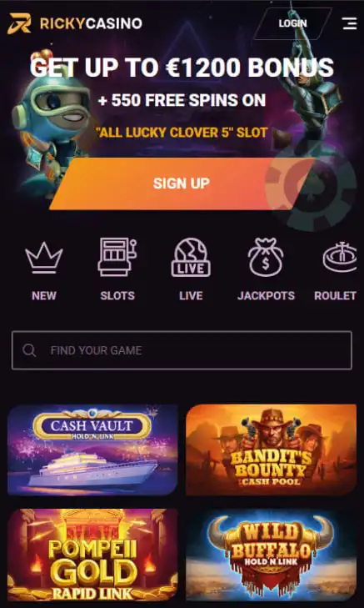Click the €1200 bonus banner headline
The height and width of the screenshot is (608, 364).
(x=182, y=68)
